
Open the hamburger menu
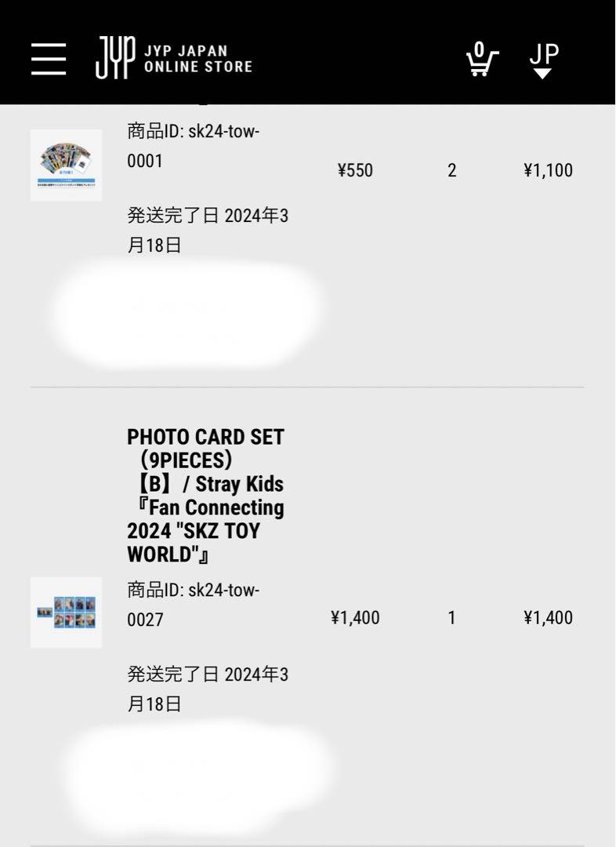tap(49, 59)
